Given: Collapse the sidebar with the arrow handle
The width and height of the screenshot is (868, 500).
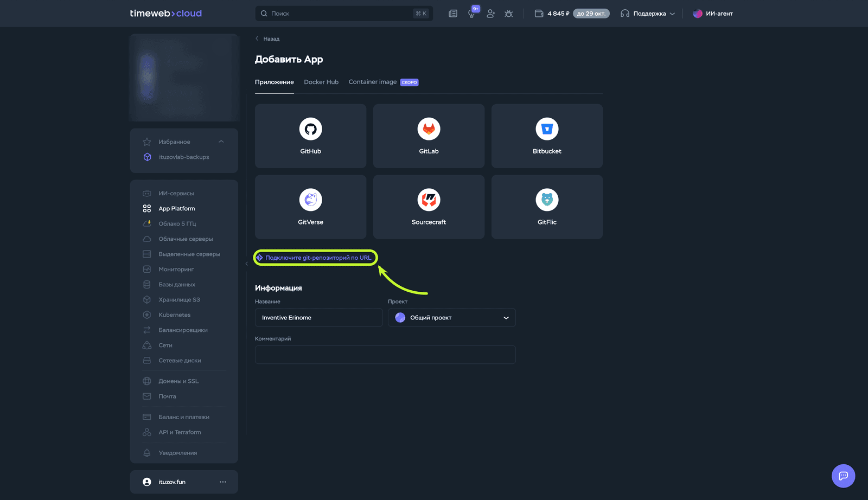Looking at the screenshot, I should point(246,264).
